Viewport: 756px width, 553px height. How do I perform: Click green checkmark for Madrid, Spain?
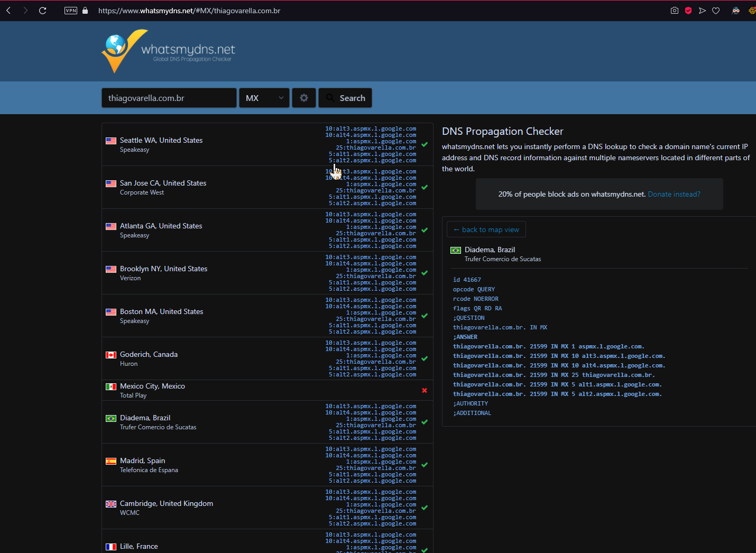[425, 465]
